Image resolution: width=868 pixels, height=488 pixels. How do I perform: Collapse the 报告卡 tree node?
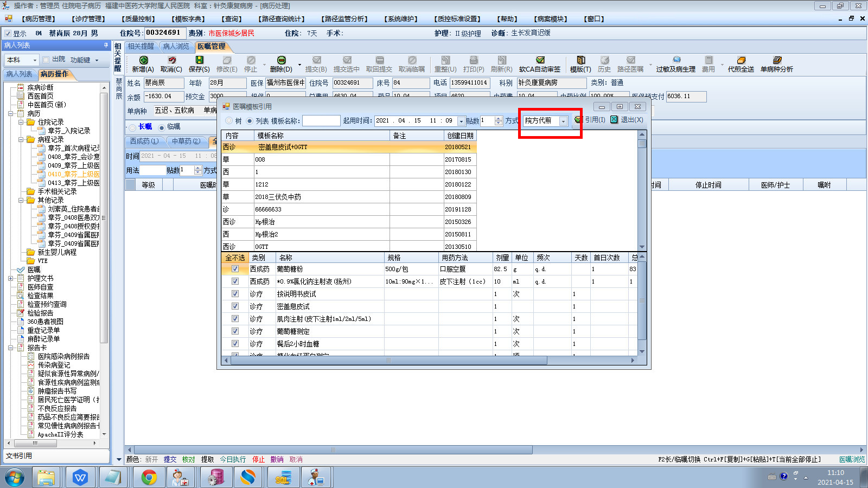11,348
